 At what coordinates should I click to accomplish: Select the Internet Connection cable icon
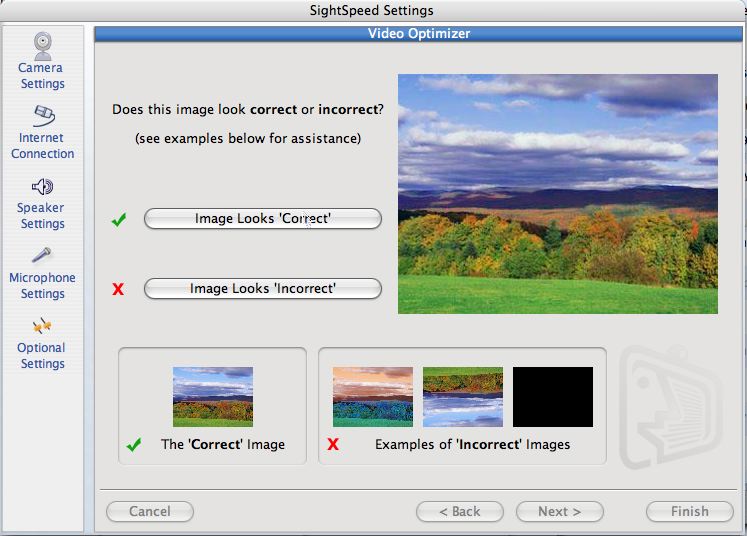(43, 114)
